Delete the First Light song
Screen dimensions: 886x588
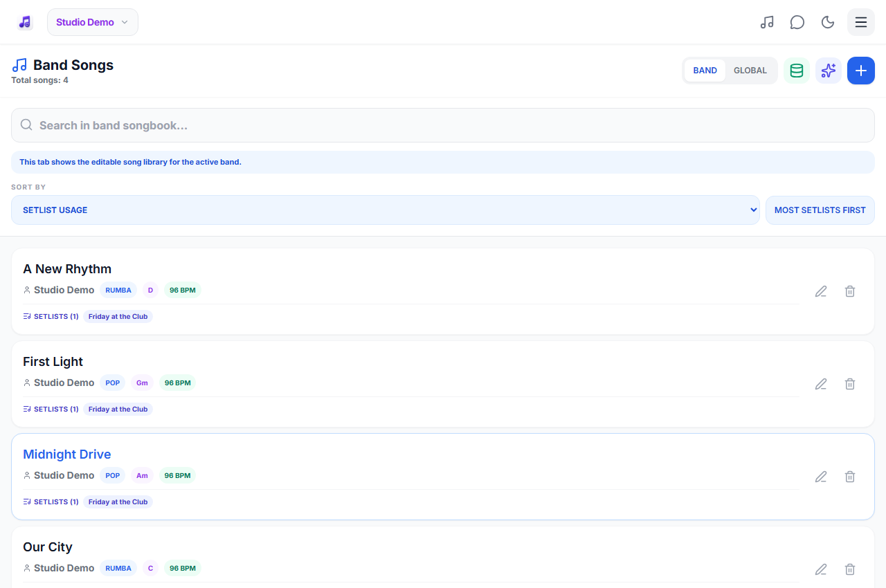(850, 384)
